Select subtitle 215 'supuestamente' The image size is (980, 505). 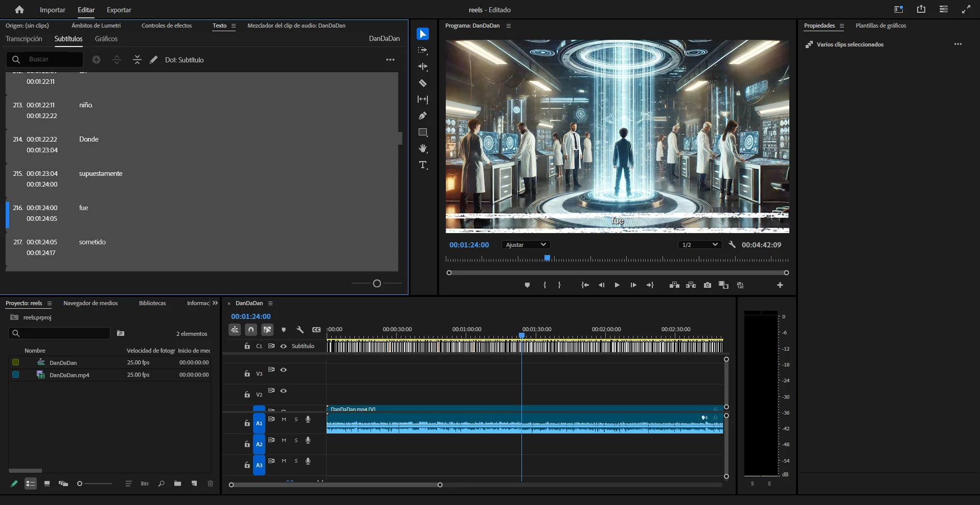[101, 174]
